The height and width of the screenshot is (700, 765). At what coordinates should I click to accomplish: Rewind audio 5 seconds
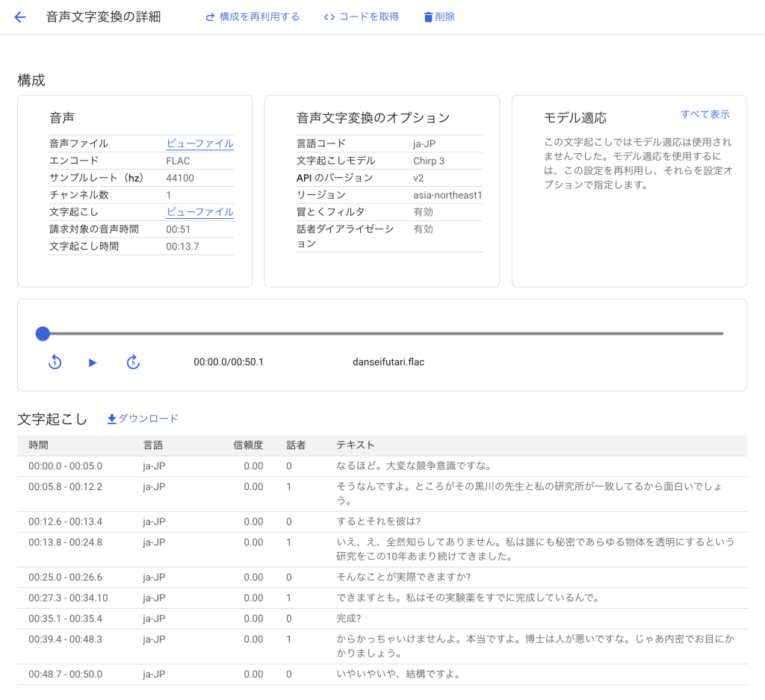click(55, 362)
